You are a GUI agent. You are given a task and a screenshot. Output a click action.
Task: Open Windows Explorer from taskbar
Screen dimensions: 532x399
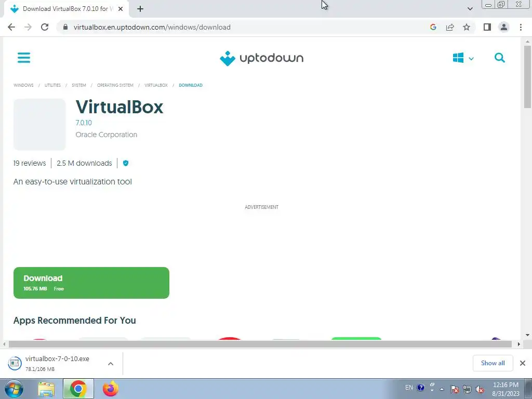click(46, 389)
